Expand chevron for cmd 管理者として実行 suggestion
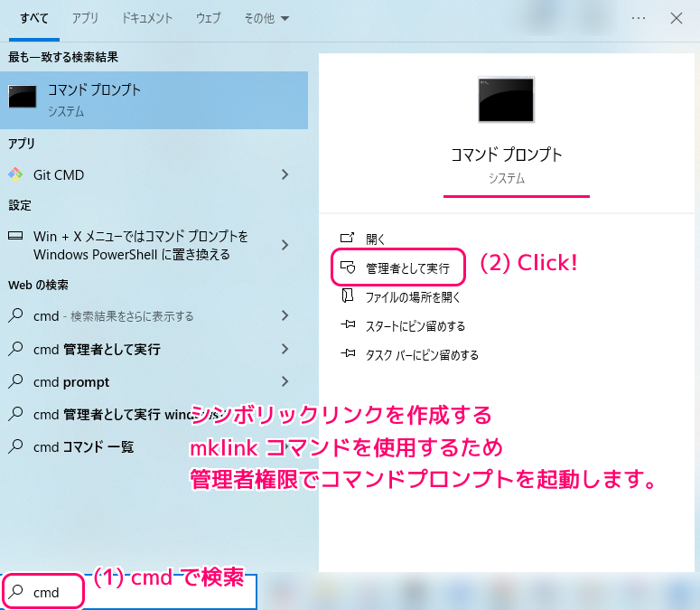 pyautogui.click(x=285, y=349)
